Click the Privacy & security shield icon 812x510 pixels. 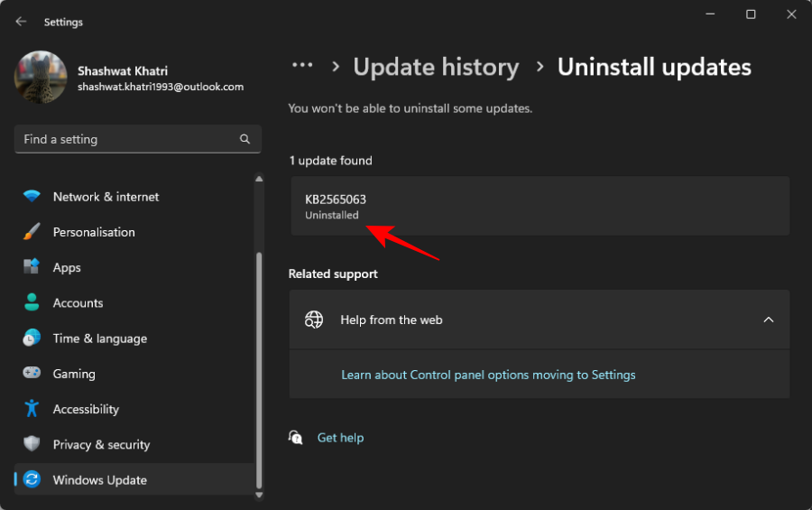pyautogui.click(x=32, y=444)
